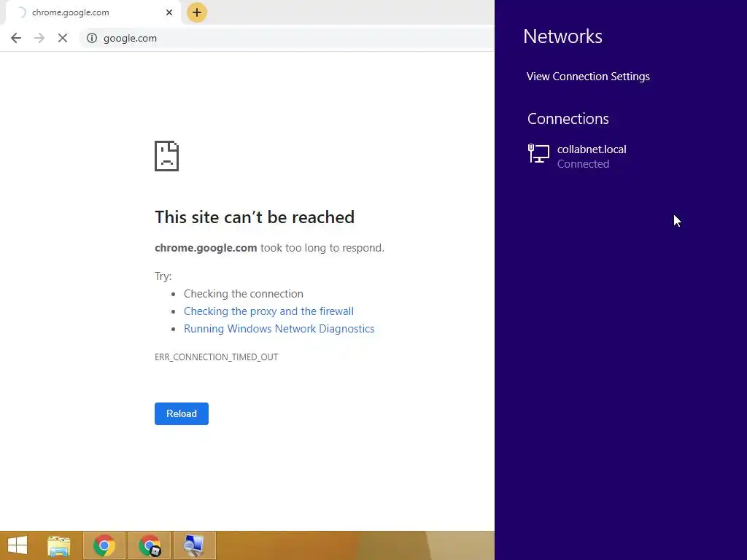Stop loading with the X button
The width and height of the screenshot is (747, 560).
63,38
